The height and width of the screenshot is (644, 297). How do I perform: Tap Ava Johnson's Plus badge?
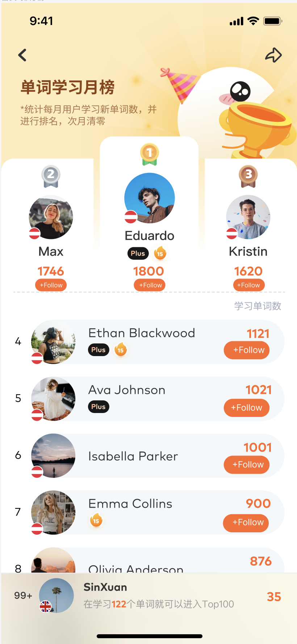click(99, 407)
